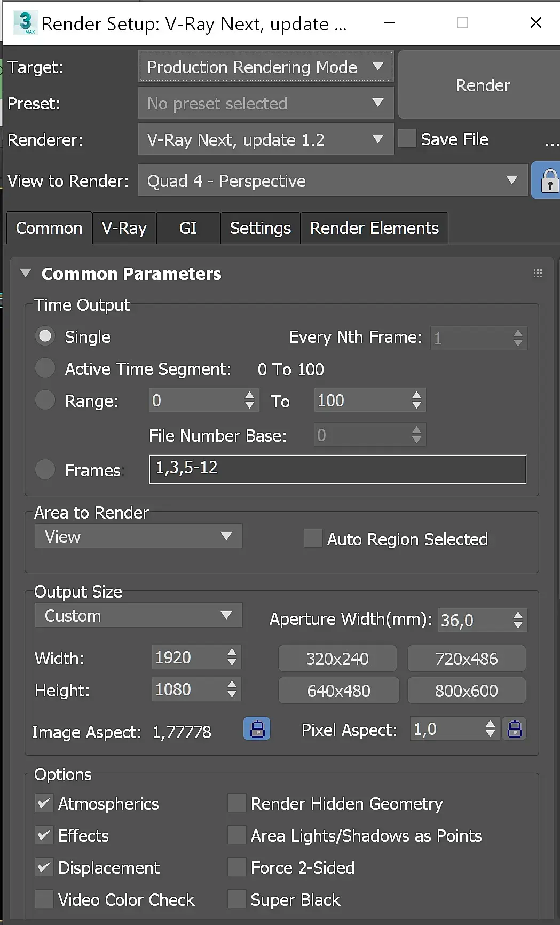Open the Area to Render View dropdown
This screenshot has height=925, width=560.
pos(138,536)
